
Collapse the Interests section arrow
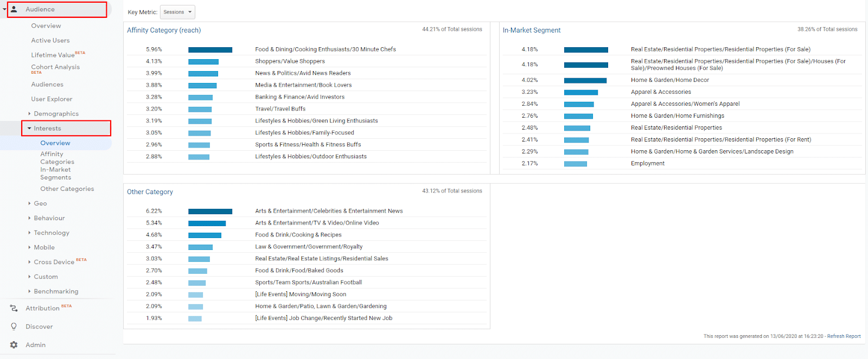coord(29,129)
